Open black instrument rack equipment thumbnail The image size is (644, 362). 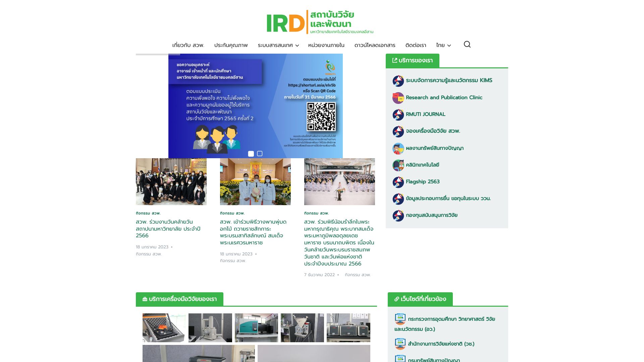348,328
